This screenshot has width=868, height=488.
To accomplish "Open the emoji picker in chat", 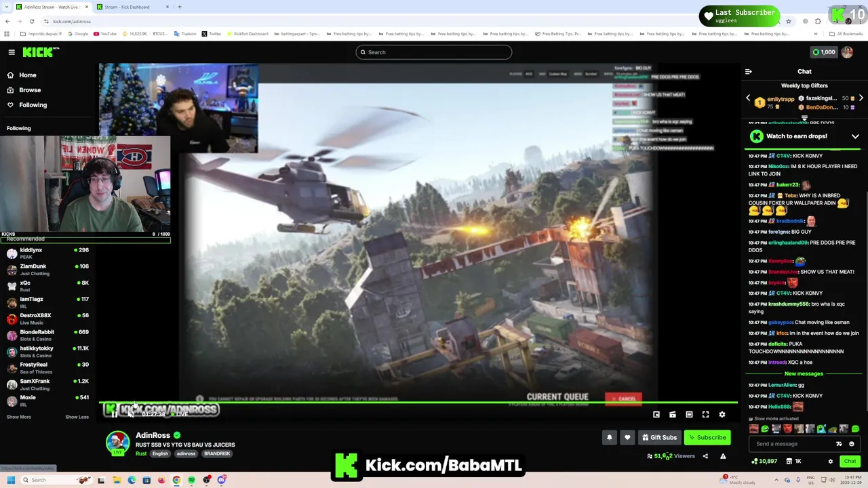I will pyautogui.click(x=852, y=444).
